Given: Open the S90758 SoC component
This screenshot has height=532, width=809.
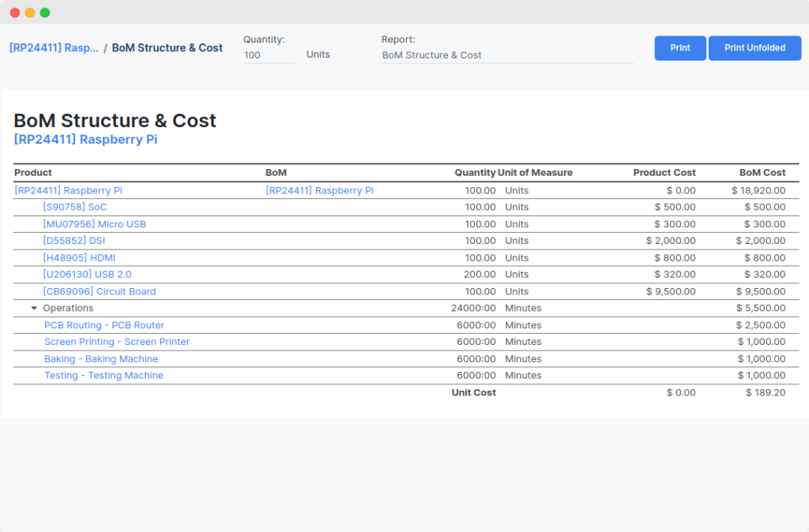Looking at the screenshot, I should [x=74, y=208].
